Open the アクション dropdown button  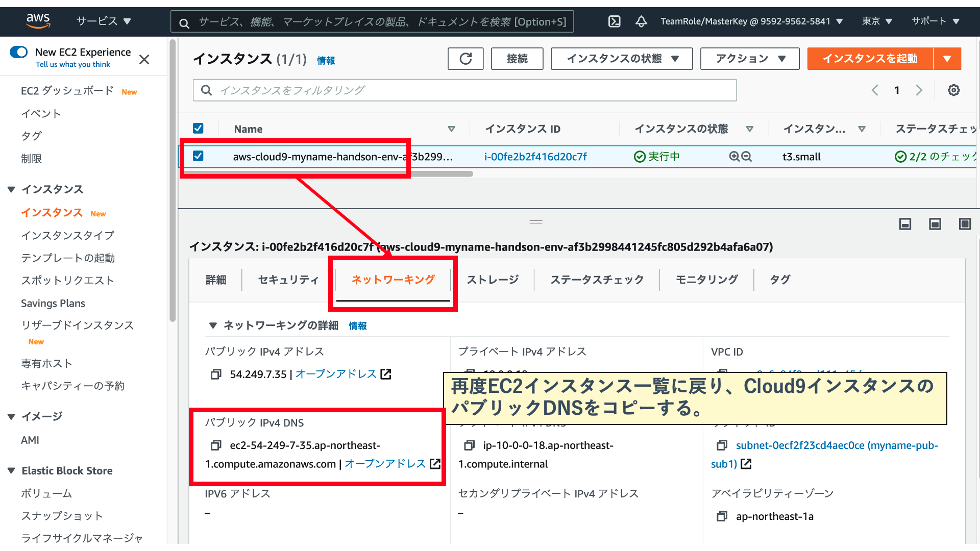tap(750, 59)
